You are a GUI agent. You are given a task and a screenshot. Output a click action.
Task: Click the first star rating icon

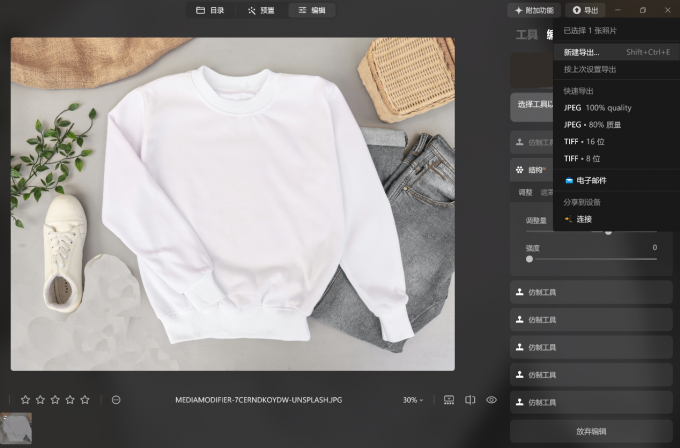(25, 400)
